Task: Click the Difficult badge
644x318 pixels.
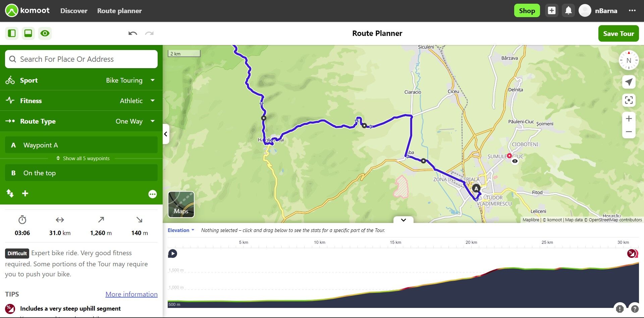Action: click(x=17, y=253)
